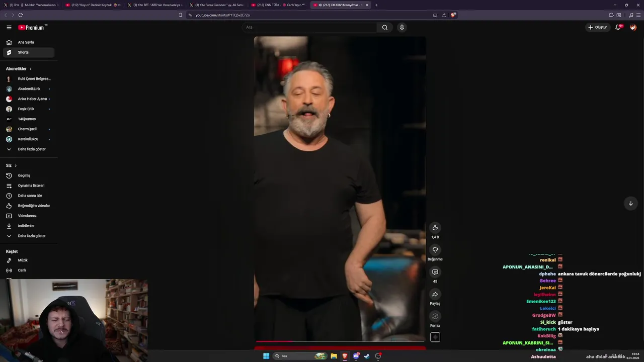Click the Remix button
The height and width of the screenshot is (362, 644).
click(x=435, y=316)
